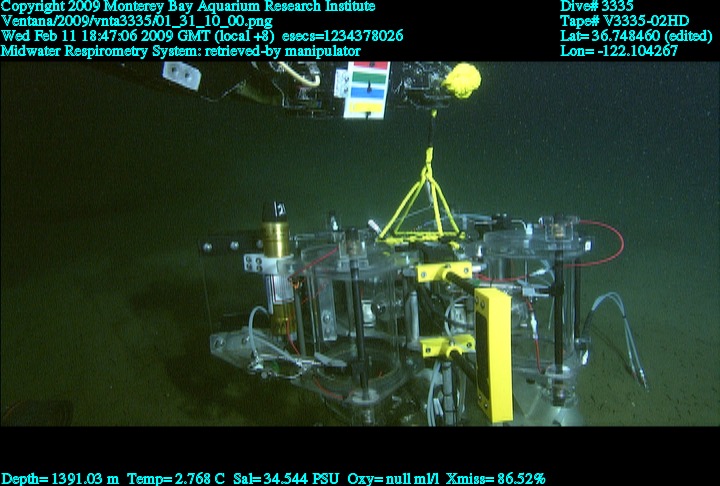Click the Midwater Respirometry System caption
Screen dimensions: 720x486
pyautogui.click(x=180, y=50)
